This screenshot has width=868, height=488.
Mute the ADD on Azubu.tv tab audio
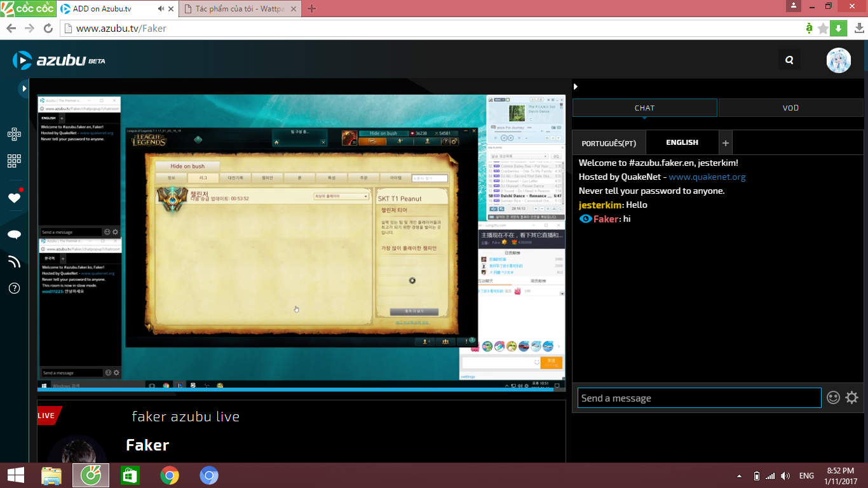pos(161,9)
